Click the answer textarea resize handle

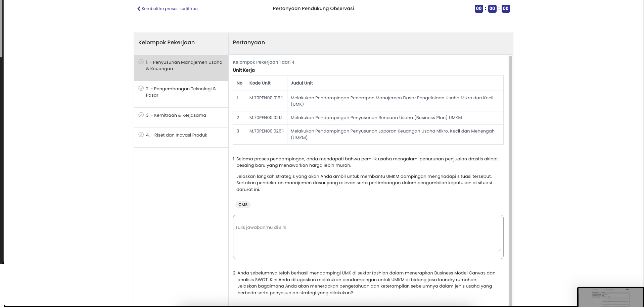[500, 250]
